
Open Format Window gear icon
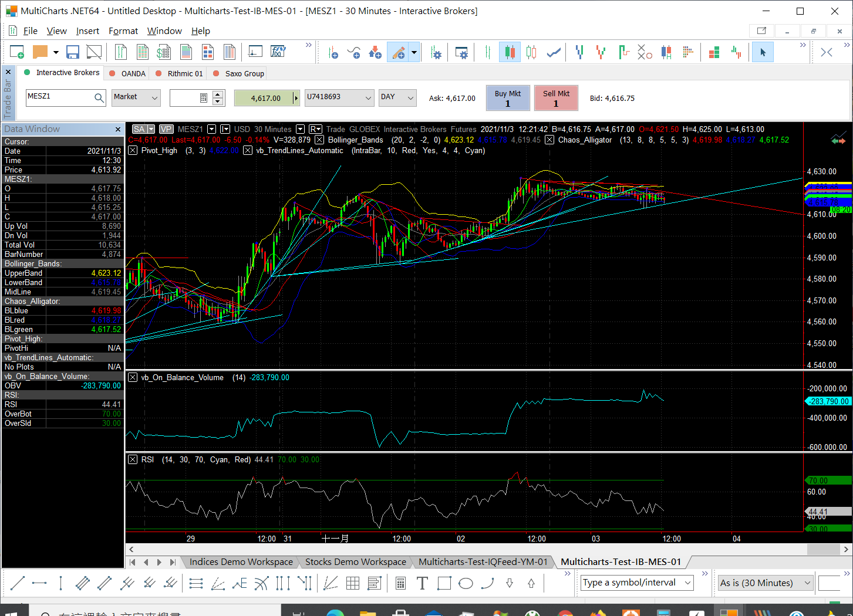(x=462, y=52)
